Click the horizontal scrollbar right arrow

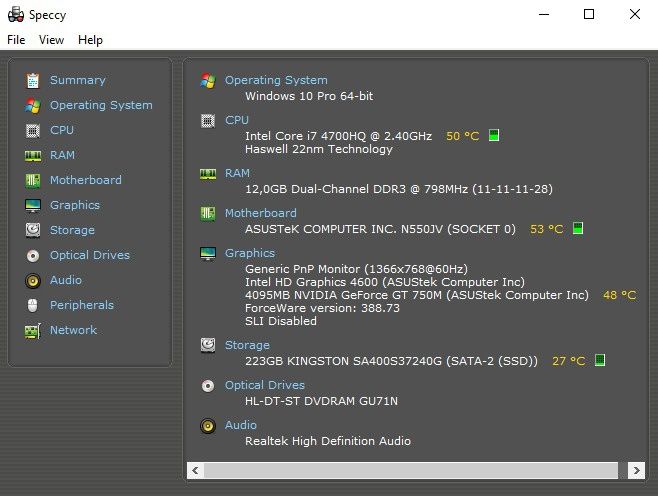click(636, 470)
